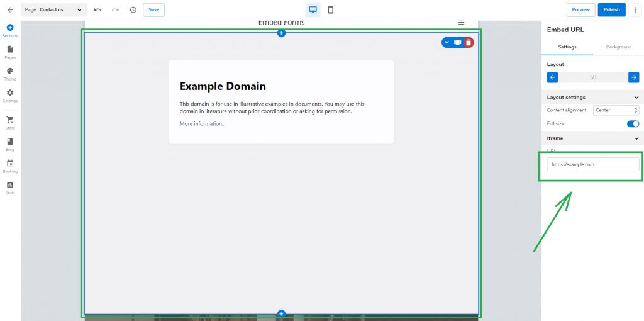Screen dimensions: 644x321
Task: Click the Publish button
Action: pos(611,9)
